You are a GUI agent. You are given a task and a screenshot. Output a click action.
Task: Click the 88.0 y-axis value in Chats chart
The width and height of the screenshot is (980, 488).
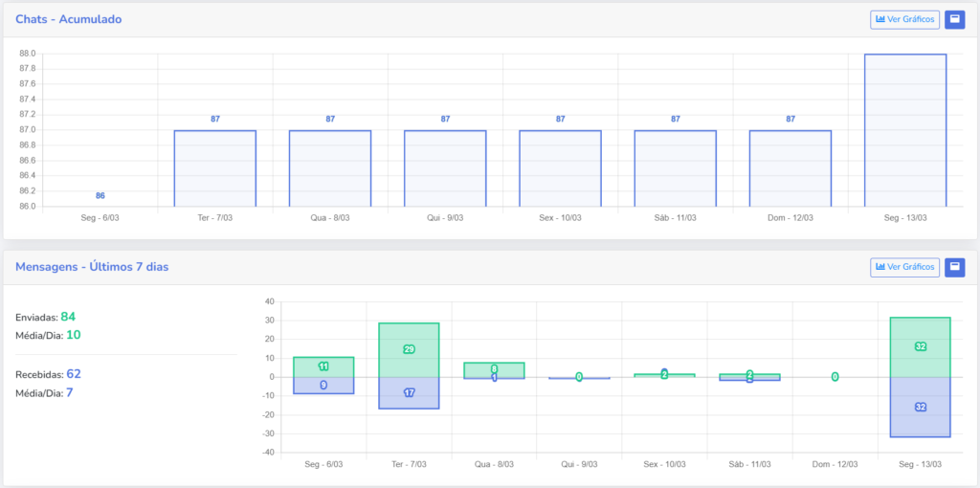coord(28,54)
